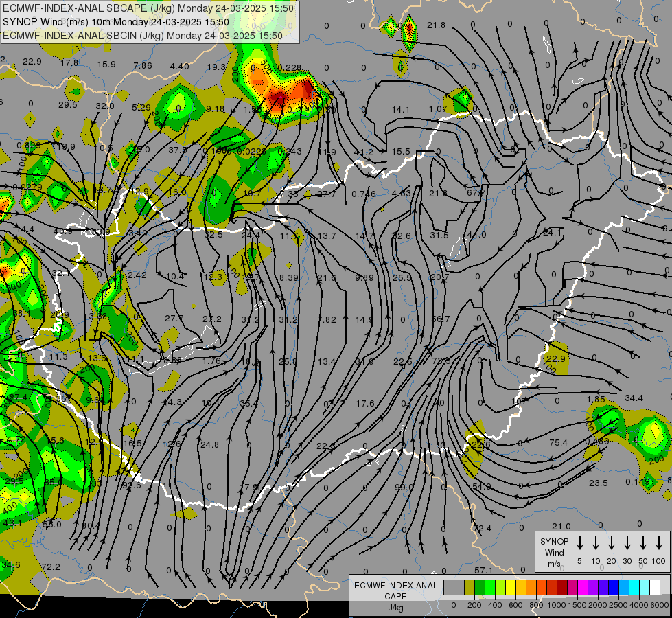Screen dimensions: 672x618
Task: Click the 5 m/s wind arrow in legend
Action: tap(580, 543)
